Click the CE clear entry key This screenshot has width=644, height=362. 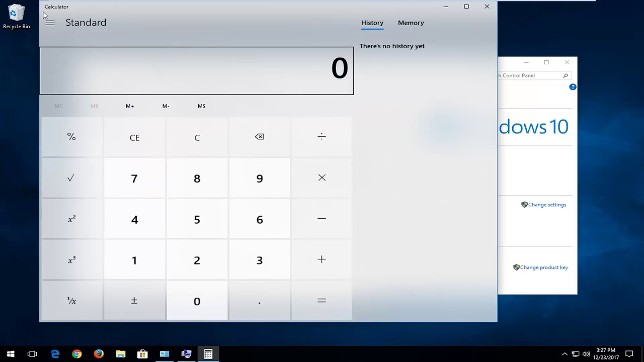(x=134, y=137)
